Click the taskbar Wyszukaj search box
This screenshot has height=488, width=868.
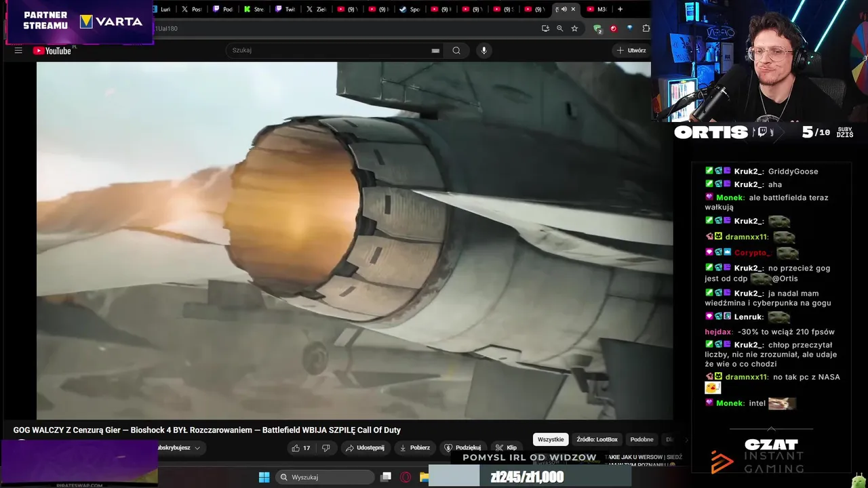(326, 477)
